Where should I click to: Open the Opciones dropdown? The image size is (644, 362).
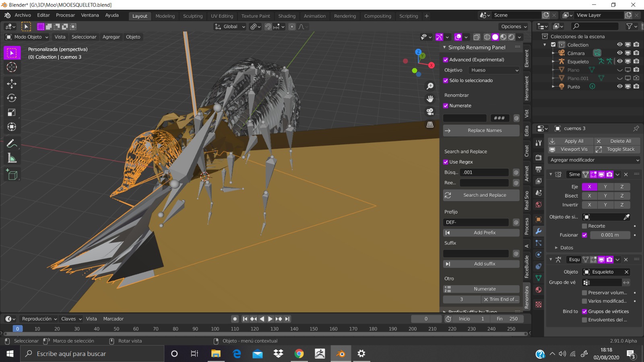[514, 27]
